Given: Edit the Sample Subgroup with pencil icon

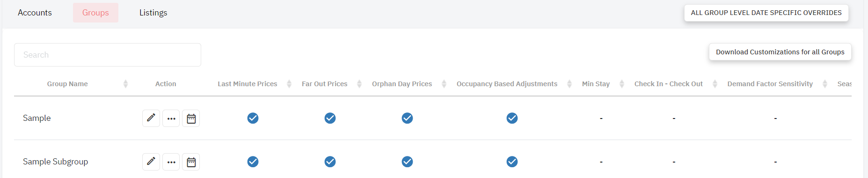Looking at the screenshot, I should (x=151, y=162).
